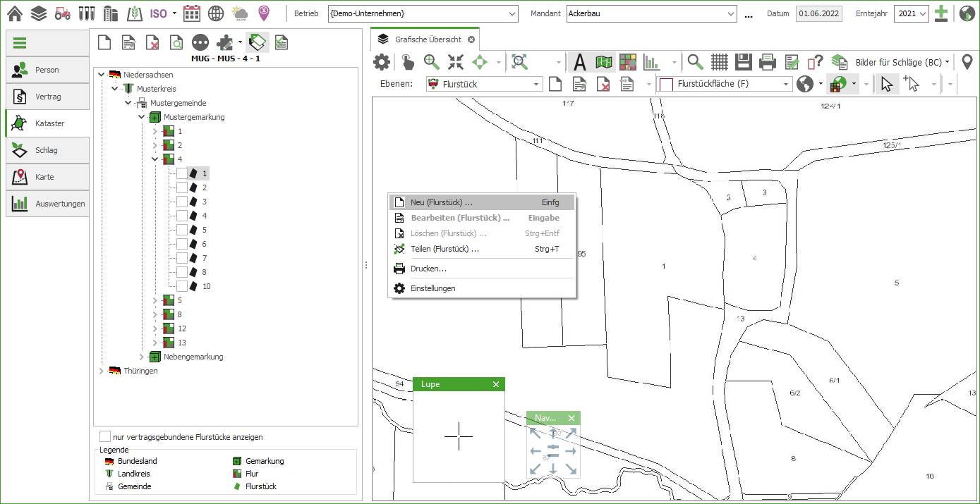Image resolution: width=980 pixels, height=504 pixels.
Task: Check the box for Flurstück 5
Action: [x=182, y=230]
